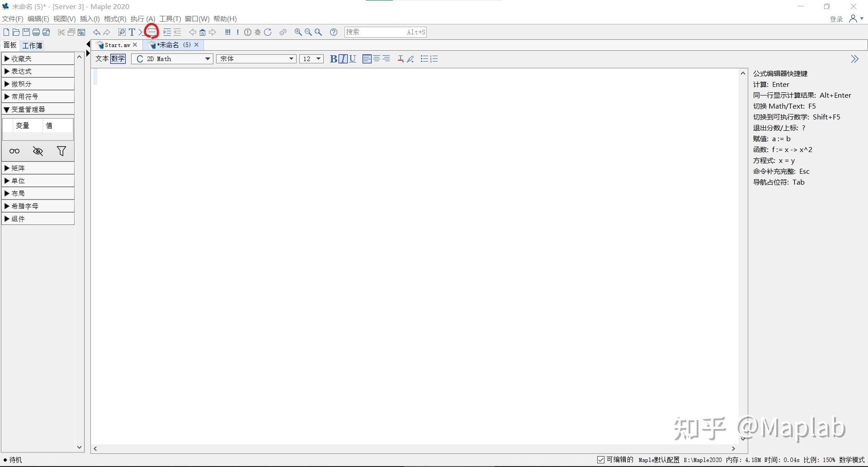The width and height of the screenshot is (868, 467).
Task: Click the print icon in the toolbar
Action: (36, 32)
